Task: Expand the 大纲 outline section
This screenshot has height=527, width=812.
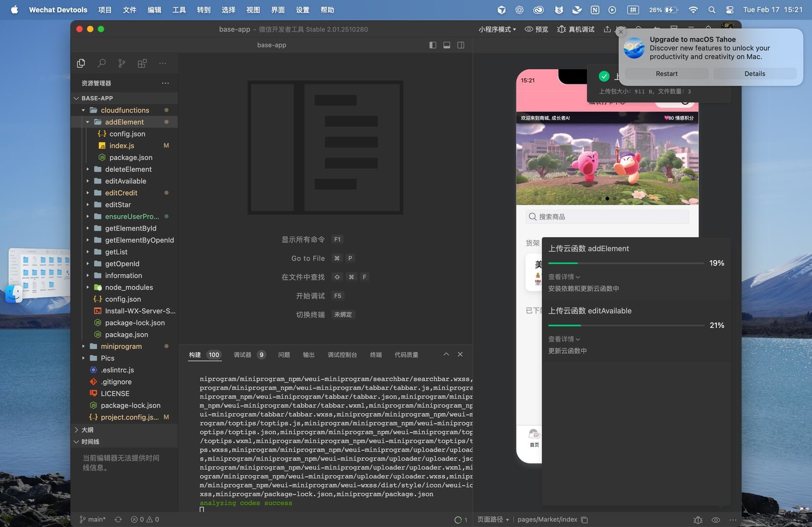Action: (x=76, y=430)
